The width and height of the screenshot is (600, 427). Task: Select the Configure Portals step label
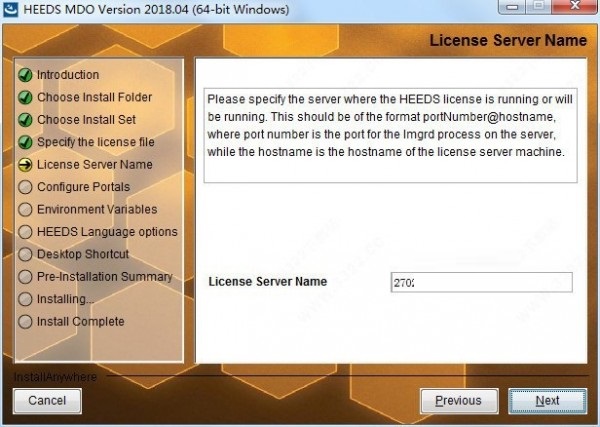[83, 187]
